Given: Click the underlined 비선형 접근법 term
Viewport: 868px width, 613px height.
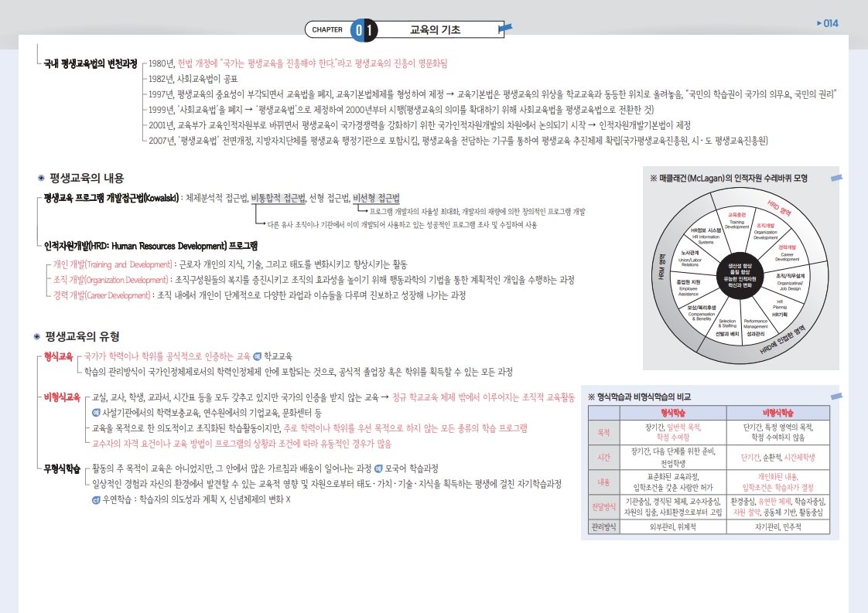Looking at the screenshot, I should coord(376,198).
